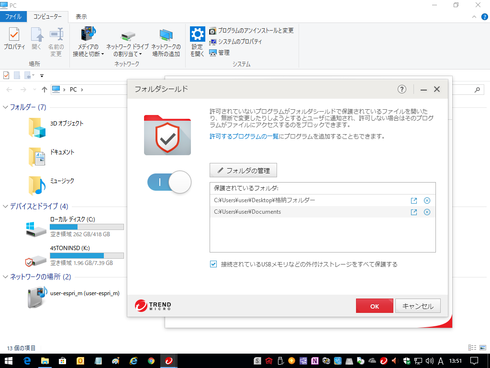Viewport: 490px width, 368px height.
Task: Open Edge browser from taskbar
Action: click(27, 361)
